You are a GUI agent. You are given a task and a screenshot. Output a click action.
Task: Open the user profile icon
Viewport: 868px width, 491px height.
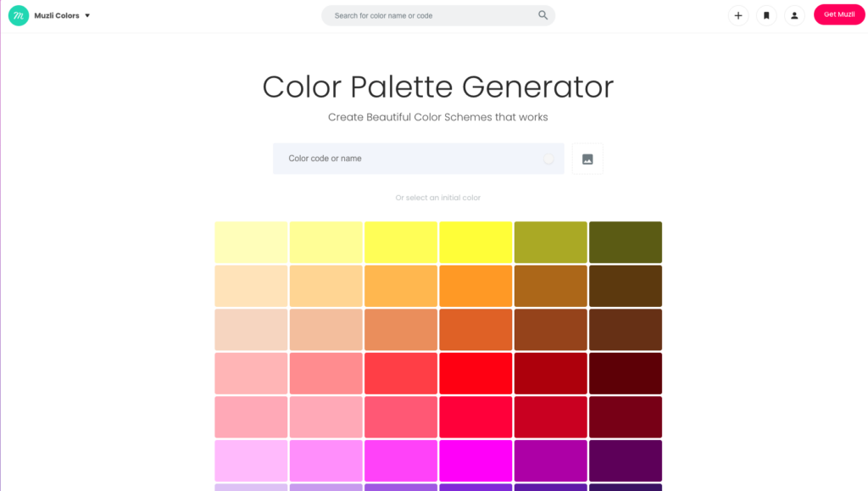coord(794,15)
